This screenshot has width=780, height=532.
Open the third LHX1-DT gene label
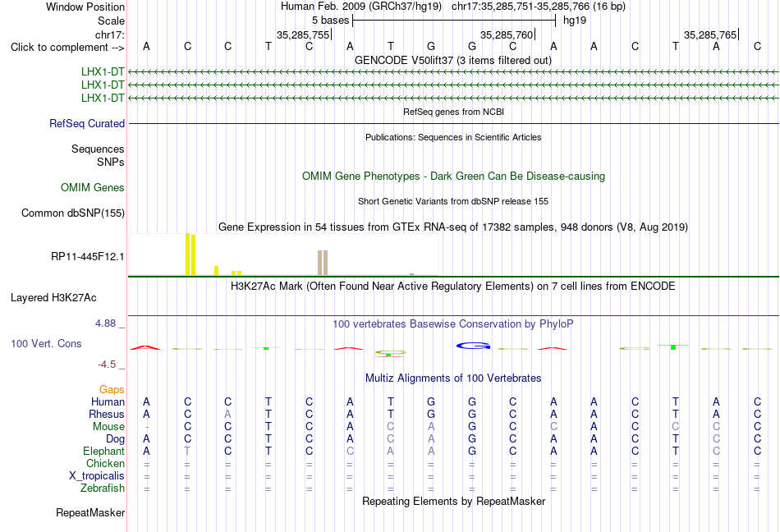point(103,98)
